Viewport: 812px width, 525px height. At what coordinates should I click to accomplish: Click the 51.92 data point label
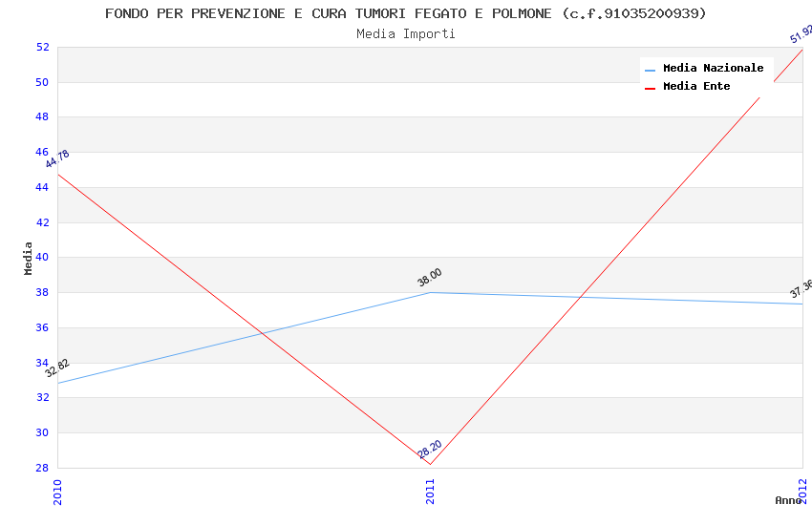(x=801, y=34)
